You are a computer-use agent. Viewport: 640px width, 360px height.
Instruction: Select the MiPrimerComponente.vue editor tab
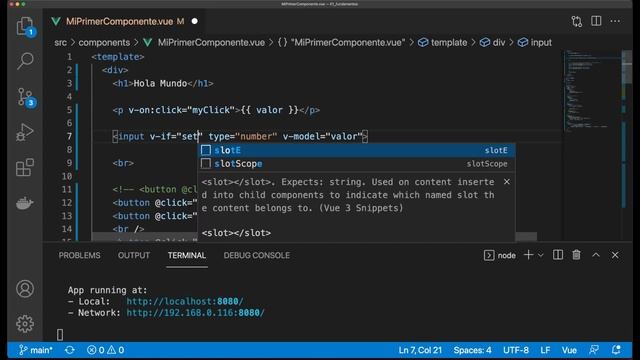click(x=124, y=21)
